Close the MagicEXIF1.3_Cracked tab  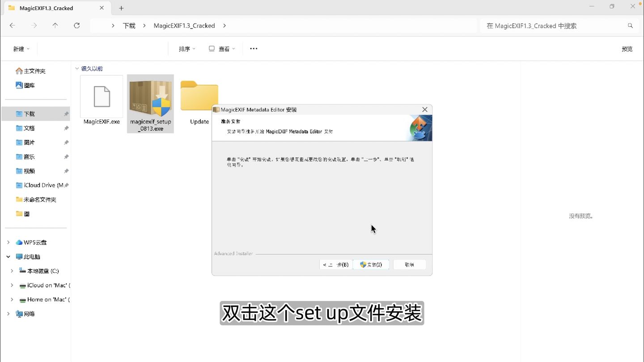click(102, 8)
